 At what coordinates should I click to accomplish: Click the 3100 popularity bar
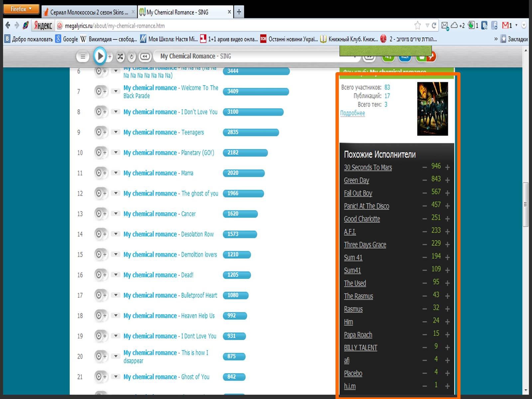(253, 112)
